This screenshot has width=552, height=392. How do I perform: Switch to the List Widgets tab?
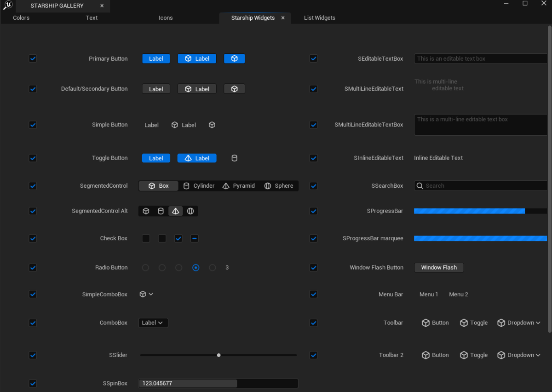pyautogui.click(x=320, y=18)
